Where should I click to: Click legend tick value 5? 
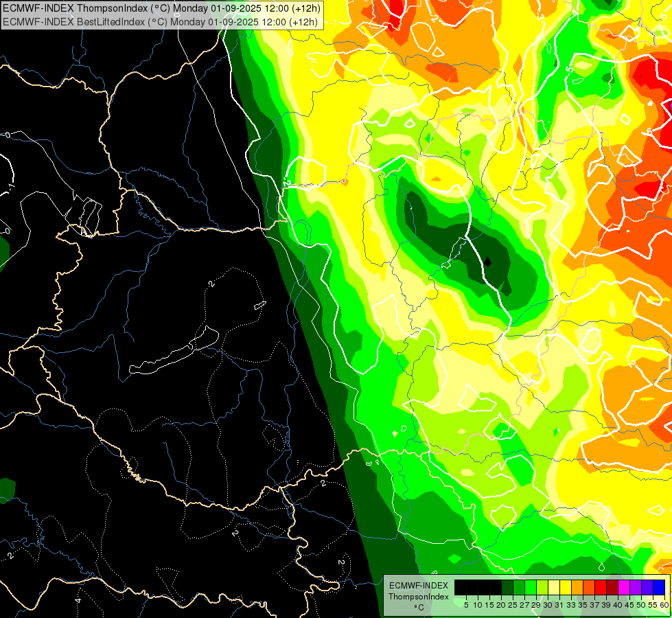(466, 605)
